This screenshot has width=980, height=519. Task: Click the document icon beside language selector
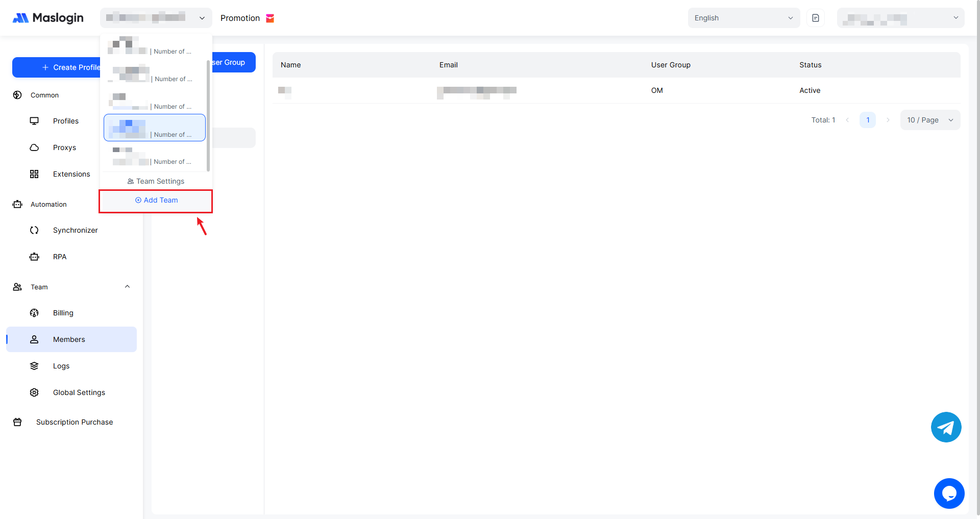pyautogui.click(x=816, y=18)
